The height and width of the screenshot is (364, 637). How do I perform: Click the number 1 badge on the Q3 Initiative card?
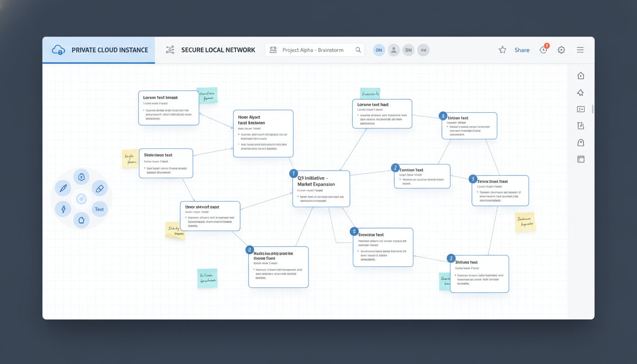[x=293, y=173]
